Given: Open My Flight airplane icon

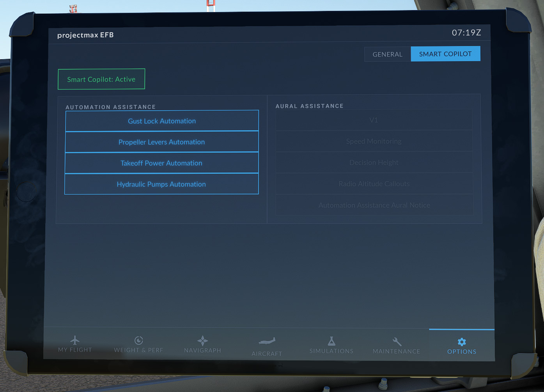Looking at the screenshot, I should point(75,340).
